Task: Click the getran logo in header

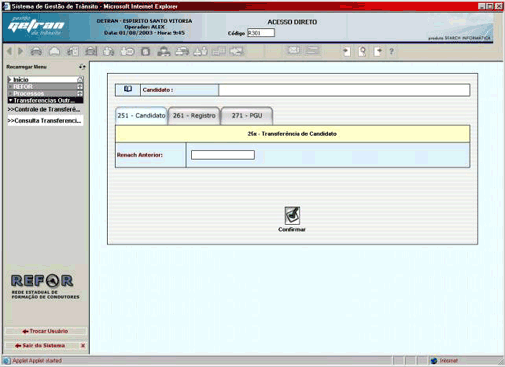Action: [36, 26]
